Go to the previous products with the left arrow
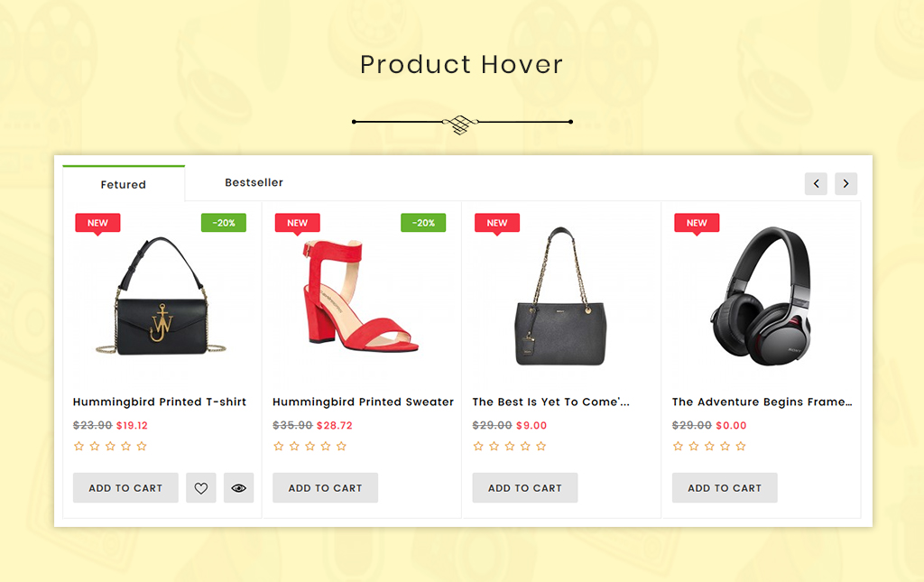The image size is (924, 582). pyautogui.click(x=816, y=184)
